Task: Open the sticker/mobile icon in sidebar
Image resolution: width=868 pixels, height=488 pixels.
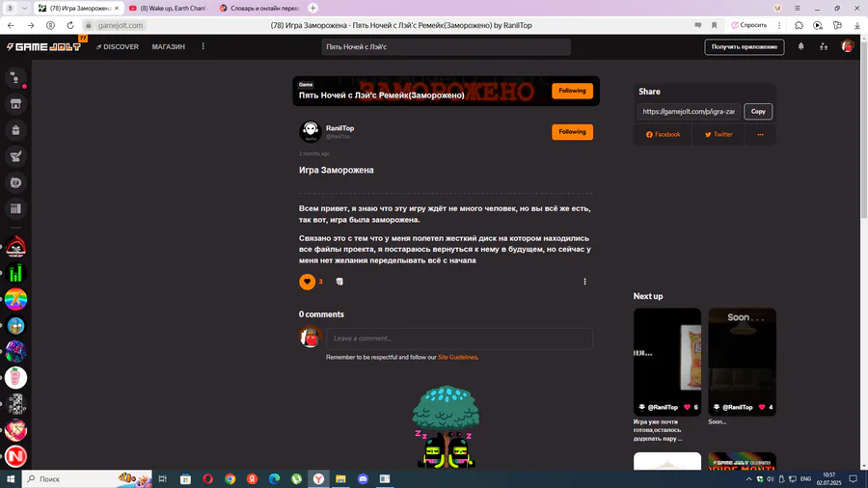Action: pyautogui.click(x=15, y=182)
